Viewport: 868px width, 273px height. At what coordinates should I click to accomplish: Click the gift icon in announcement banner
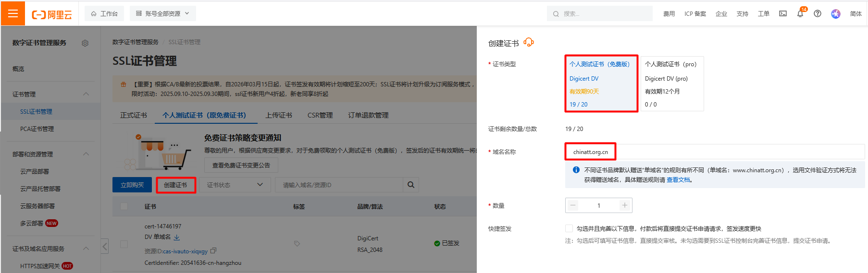point(124,84)
